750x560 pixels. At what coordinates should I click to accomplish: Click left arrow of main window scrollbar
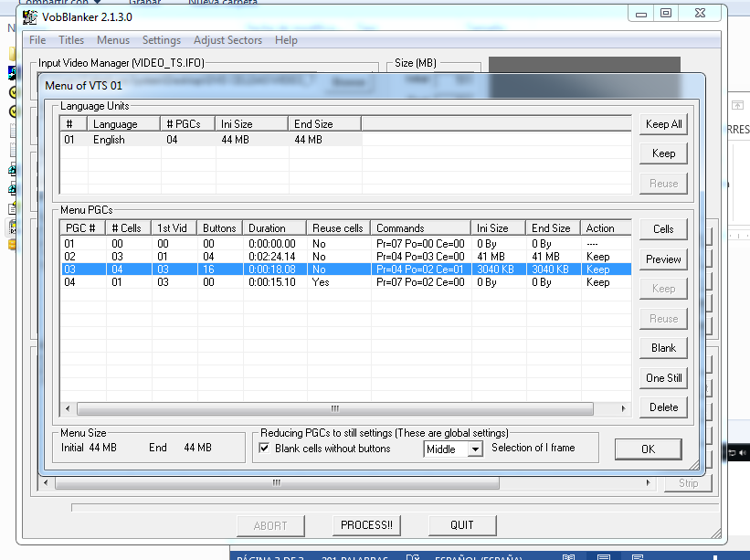pyautogui.click(x=46, y=483)
